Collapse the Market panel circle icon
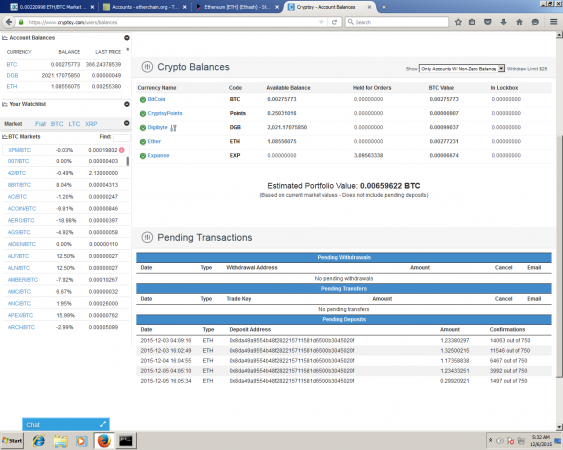 [x=127, y=123]
